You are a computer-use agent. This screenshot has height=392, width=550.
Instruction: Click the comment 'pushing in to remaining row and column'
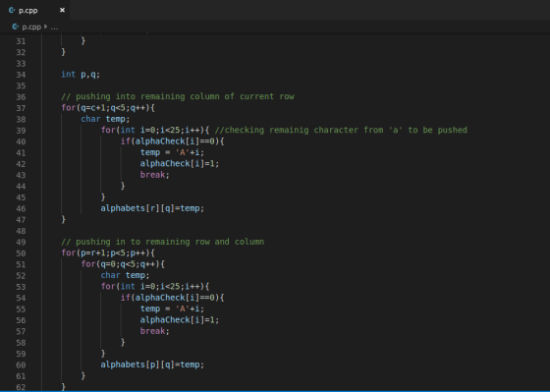163,242
